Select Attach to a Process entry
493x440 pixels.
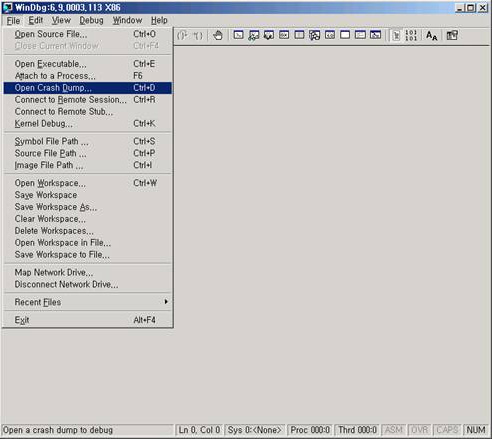(x=88, y=76)
